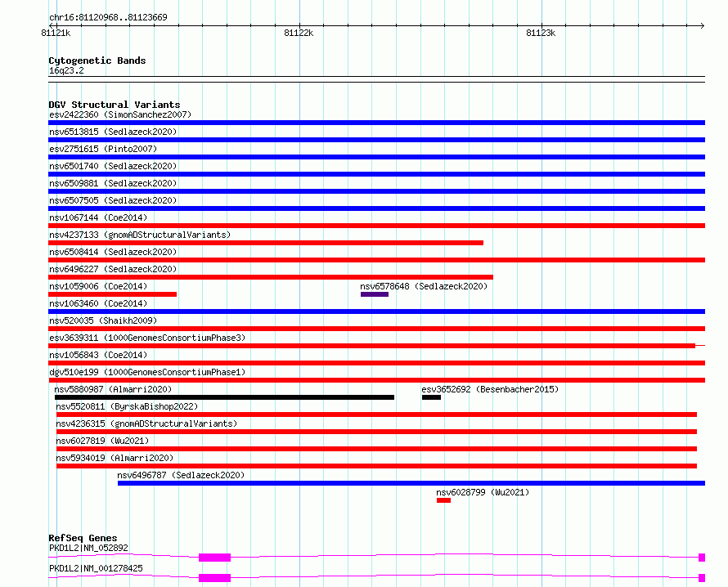The height and width of the screenshot is (587, 728).
Task: Click the PKD1L2|NM_052892 gene label
Action: (x=88, y=548)
